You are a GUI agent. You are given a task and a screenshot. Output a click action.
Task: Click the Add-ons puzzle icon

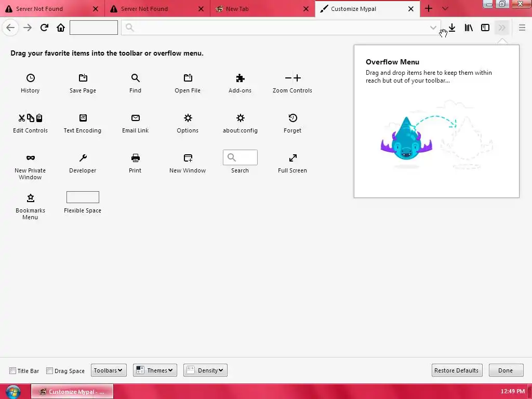[x=240, y=78]
